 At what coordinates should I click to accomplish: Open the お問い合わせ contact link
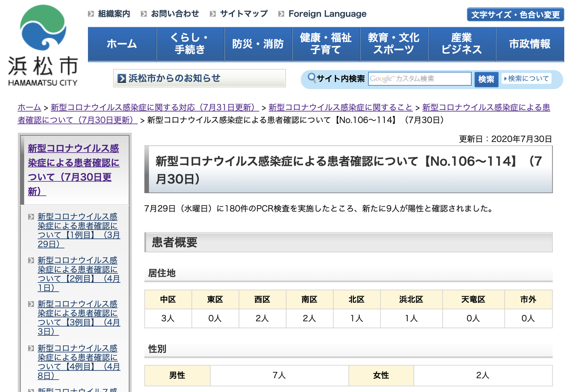click(x=175, y=14)
